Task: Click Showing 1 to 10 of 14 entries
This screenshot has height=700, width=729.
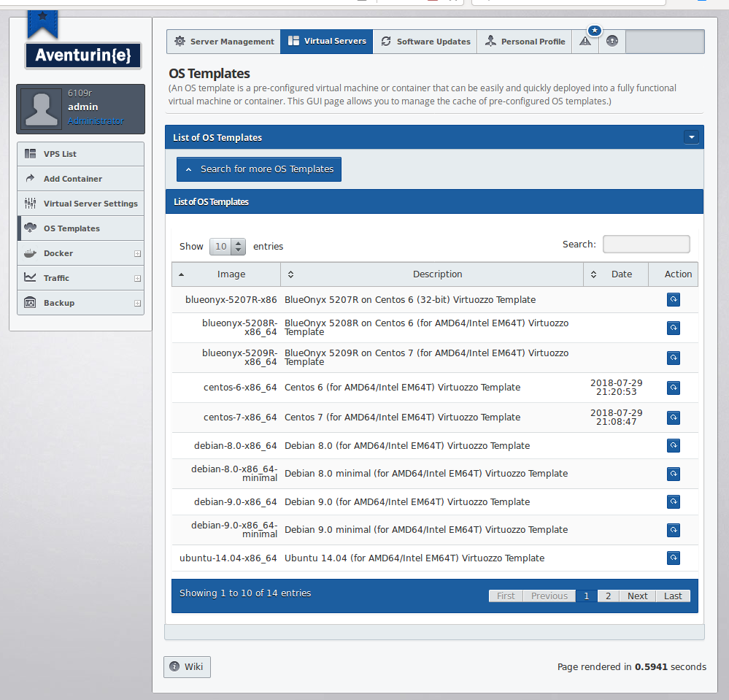Action: (245, 593)
